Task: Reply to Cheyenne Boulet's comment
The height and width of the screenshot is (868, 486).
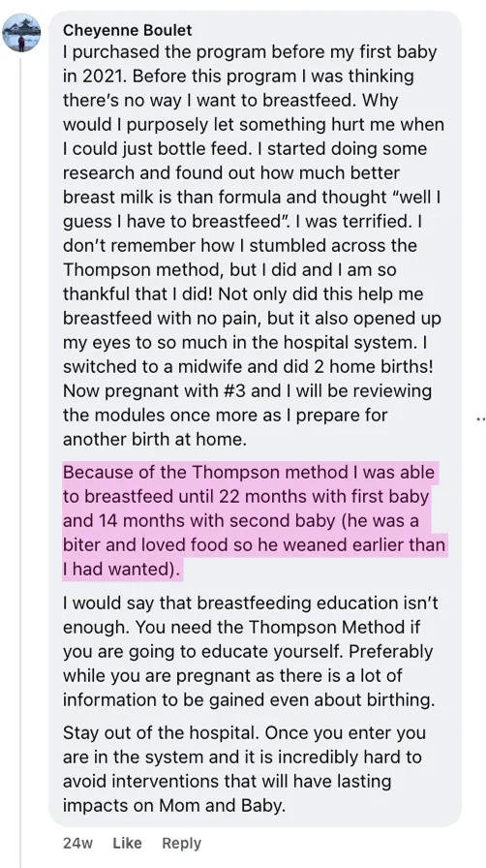Action: [182, 843]
